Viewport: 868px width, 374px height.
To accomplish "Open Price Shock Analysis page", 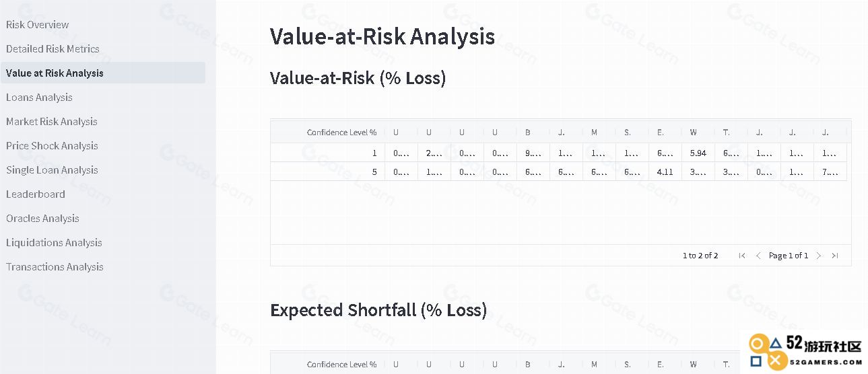I will pos(52,146).
